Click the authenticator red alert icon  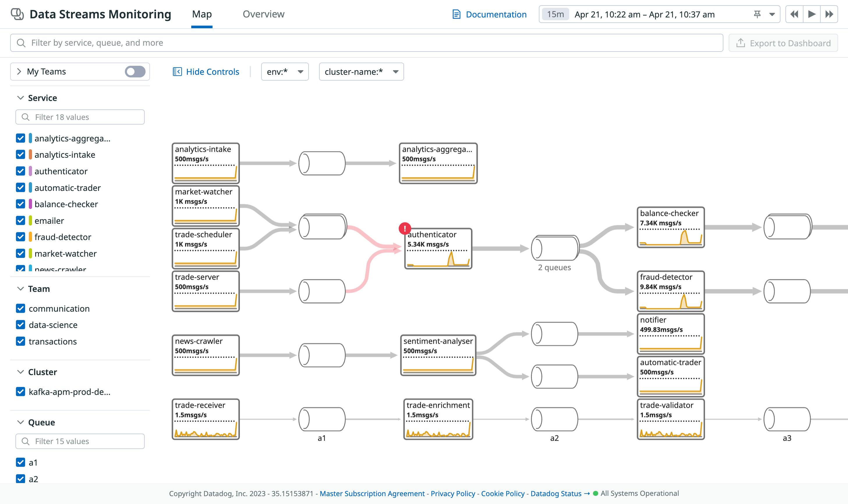(x=405, y=228)
